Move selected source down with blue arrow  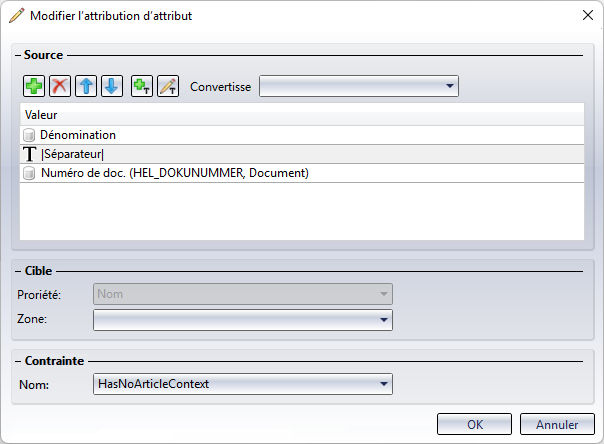112,86
